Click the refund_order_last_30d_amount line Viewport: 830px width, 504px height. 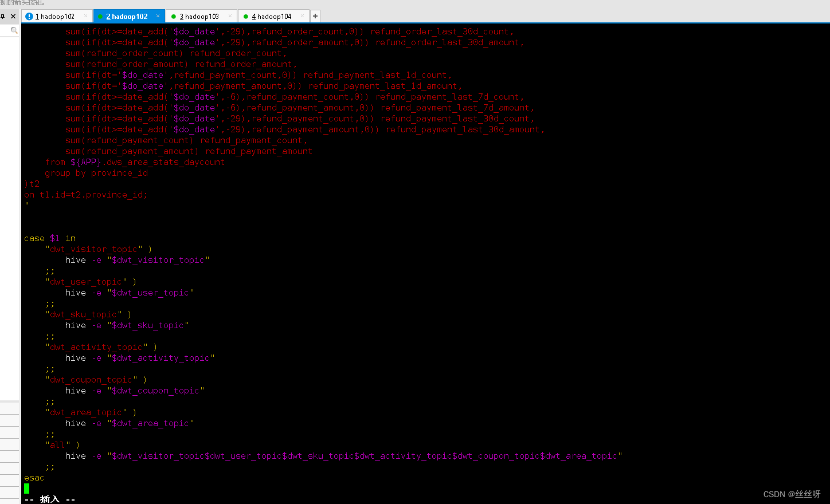click(x=295, y=42)
